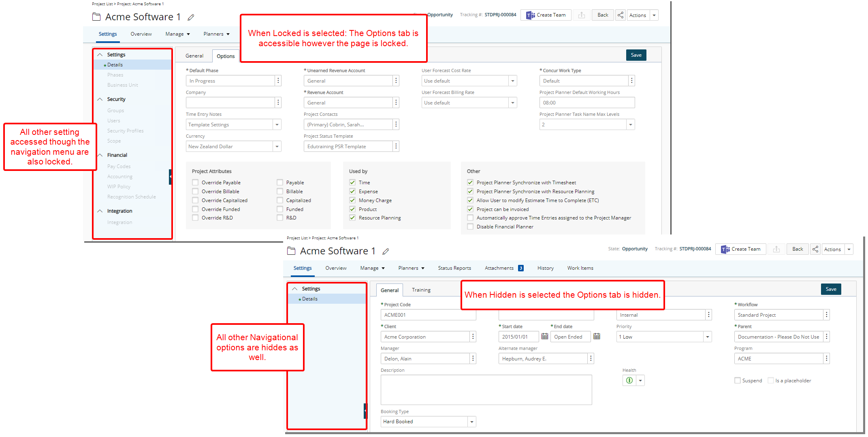868x437 pixels.
Task: Open the Manager field picker menu
Action: 473,358
